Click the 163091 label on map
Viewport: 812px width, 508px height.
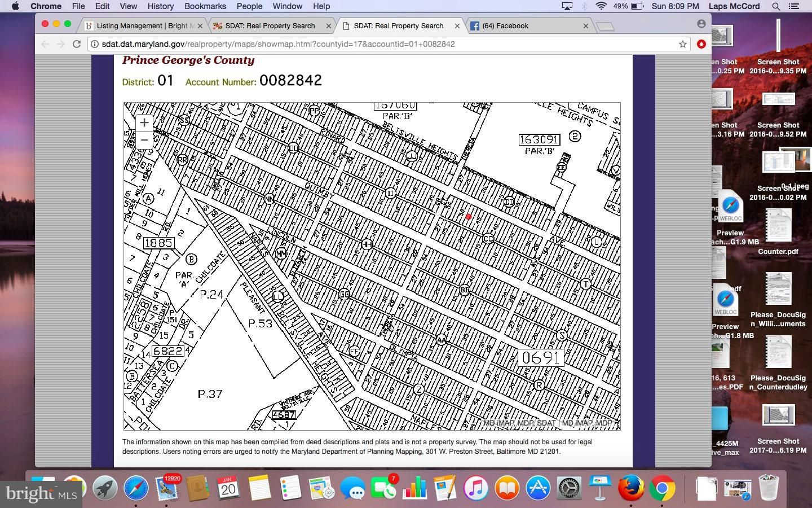tap(539, 139)
